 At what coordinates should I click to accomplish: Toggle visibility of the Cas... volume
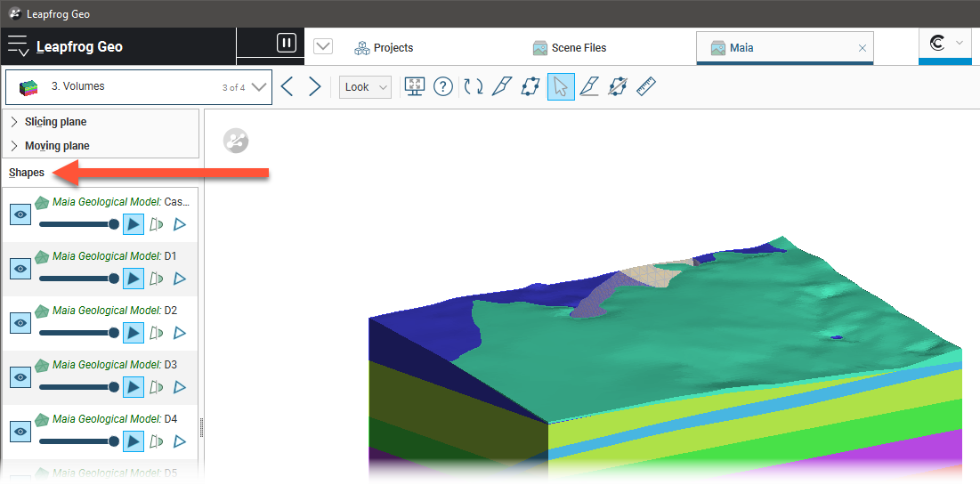(20, 215)
